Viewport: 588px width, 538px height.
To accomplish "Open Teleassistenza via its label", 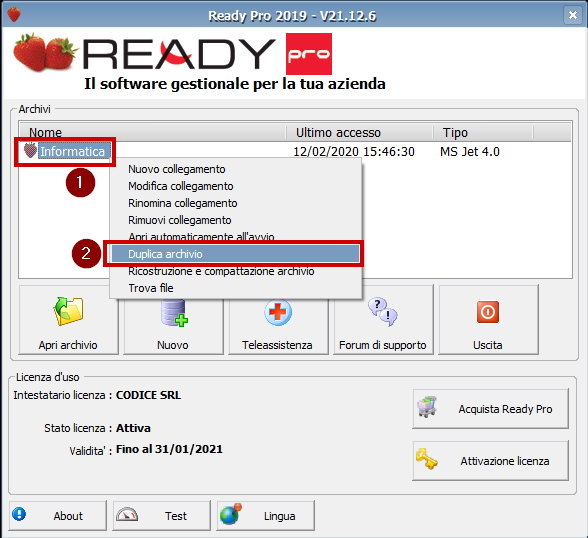I will point(277,345).
